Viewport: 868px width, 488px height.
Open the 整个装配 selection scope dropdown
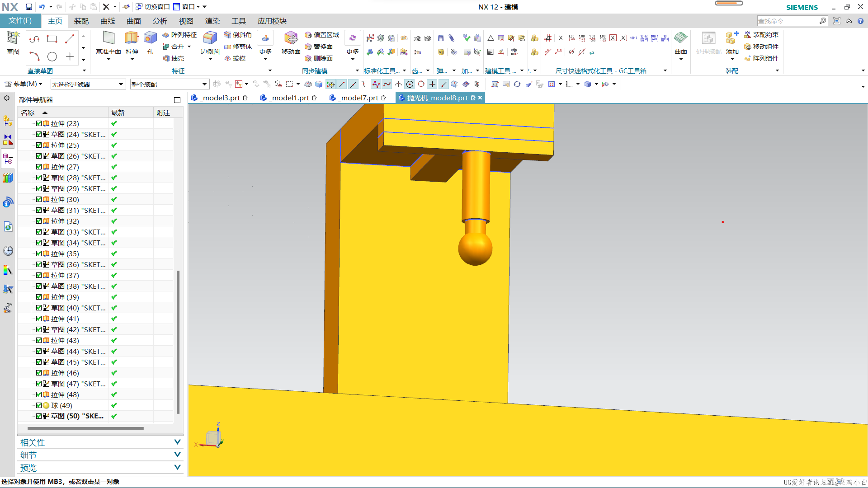click(170, 84)
